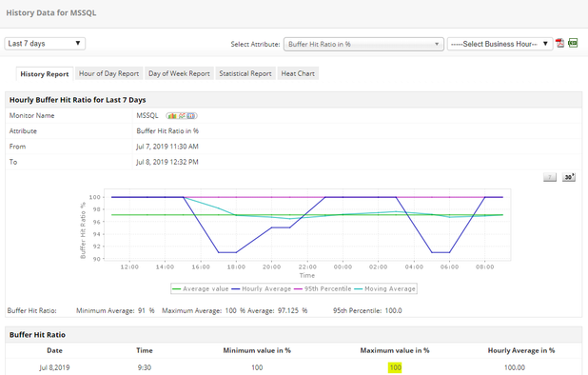Export the report as PDF

pyautogui.click(x=559, y=43)
